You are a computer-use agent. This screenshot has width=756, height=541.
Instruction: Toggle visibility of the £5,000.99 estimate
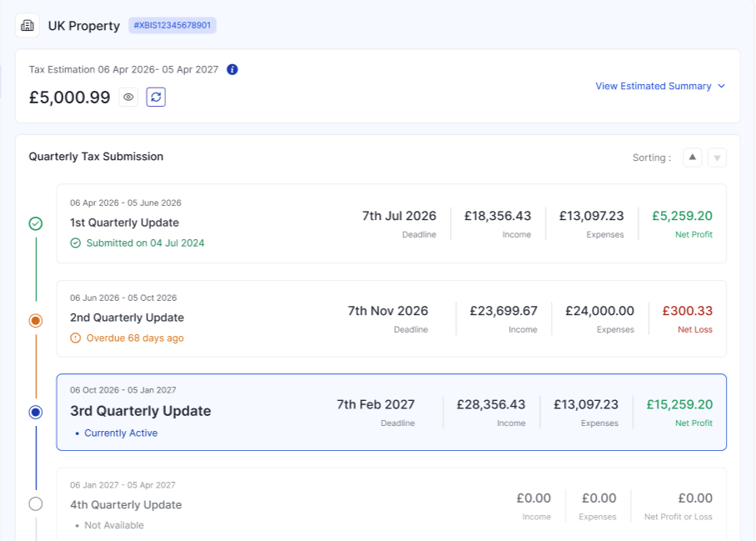(x=128, y=98)
